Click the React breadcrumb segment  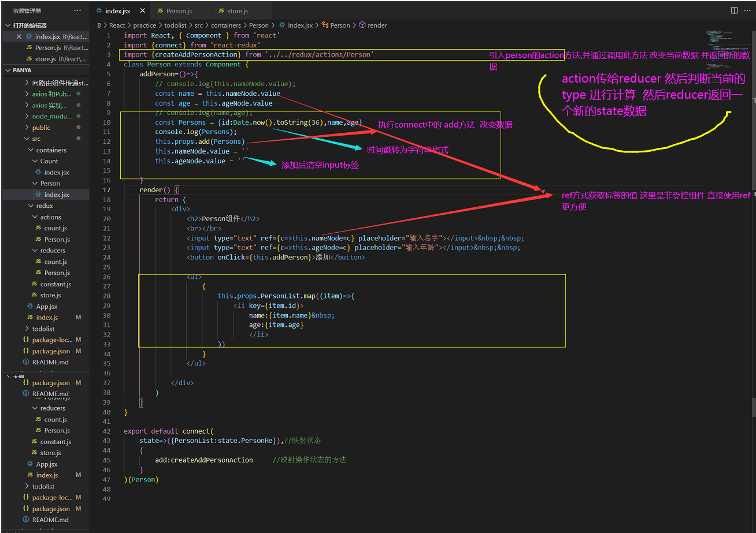(117, 25)
